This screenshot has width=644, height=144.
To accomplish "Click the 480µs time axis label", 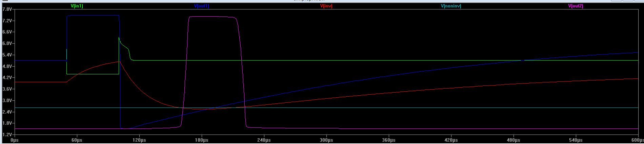I will [x=514, y=140].
